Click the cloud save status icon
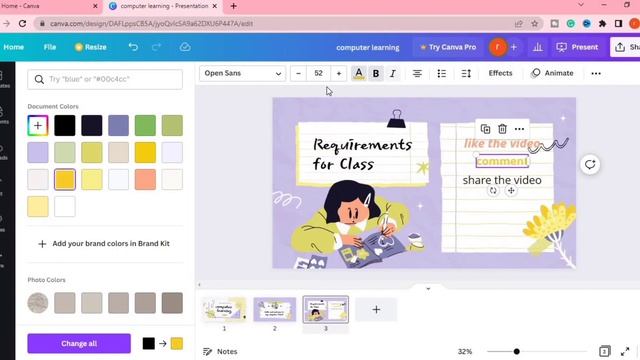 coord(185,47)
